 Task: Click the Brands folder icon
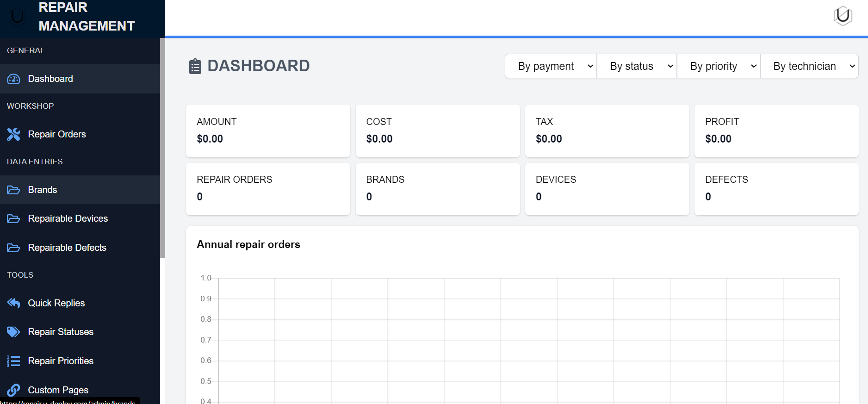coord(13,190)
